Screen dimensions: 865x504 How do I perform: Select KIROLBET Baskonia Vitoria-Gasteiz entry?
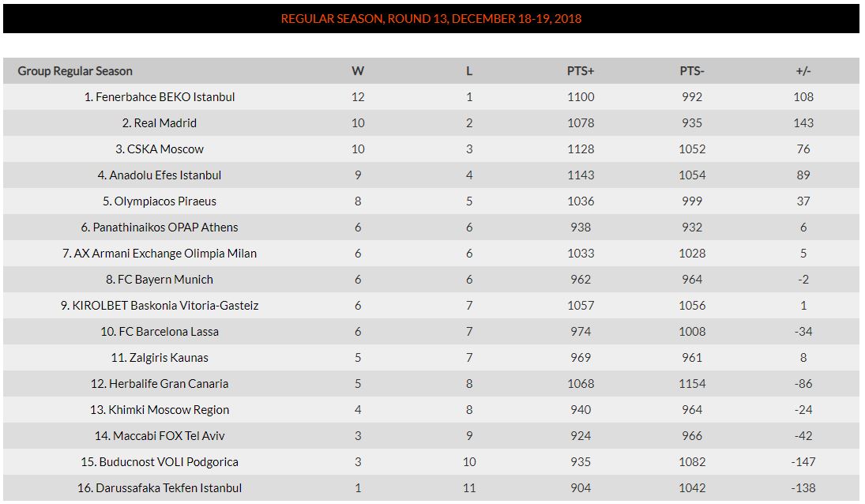(x=160, y=306)
